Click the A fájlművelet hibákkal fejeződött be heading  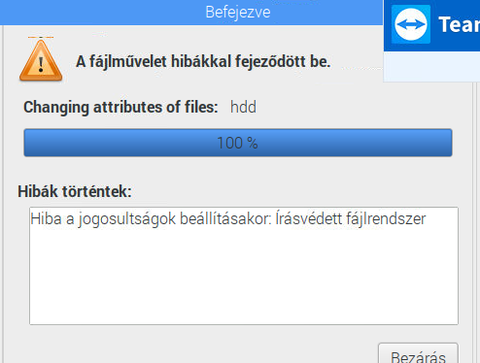(203, 62)
